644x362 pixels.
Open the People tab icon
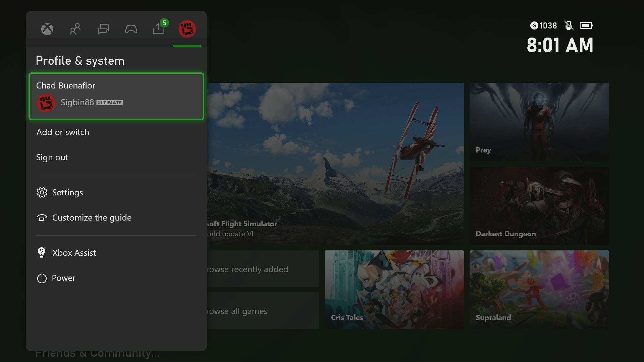[x=75, y=29]
